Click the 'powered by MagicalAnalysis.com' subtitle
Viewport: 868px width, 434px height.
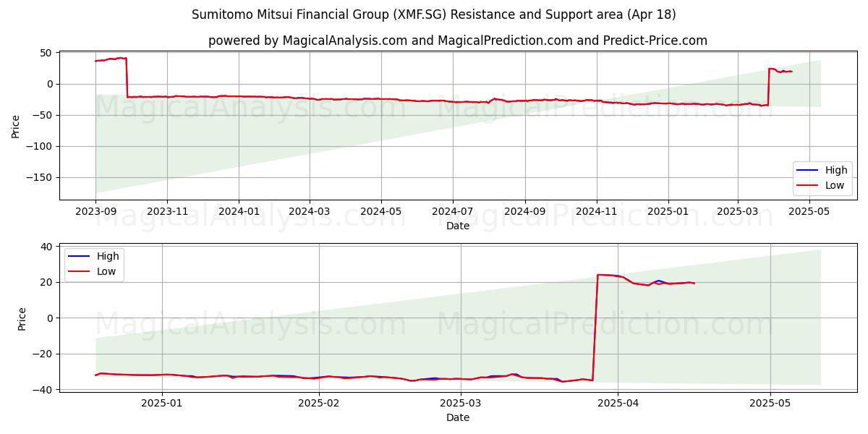458,41
